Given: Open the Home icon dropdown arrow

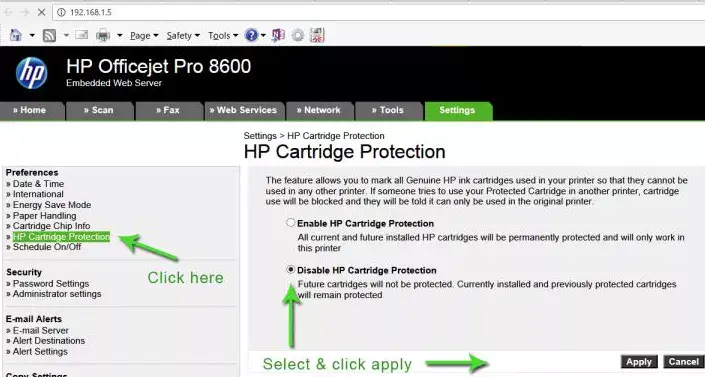Looking at the screenshot, I should tap(32, 35).
